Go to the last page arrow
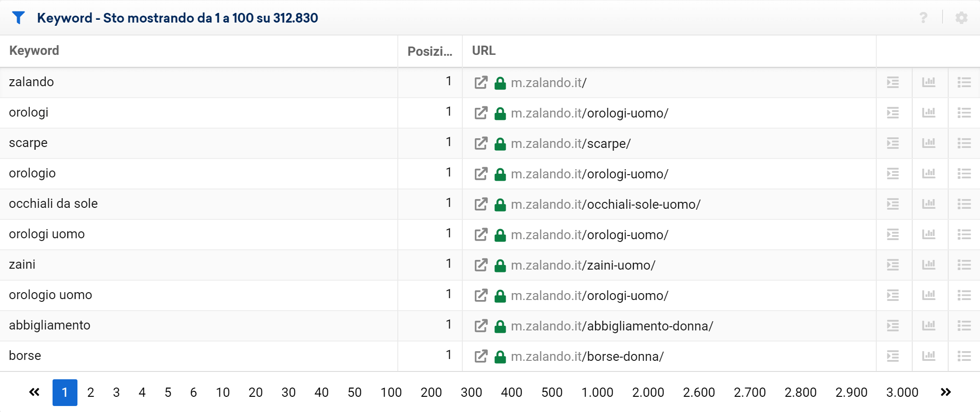980x412 pixels. tap(945, 392)
